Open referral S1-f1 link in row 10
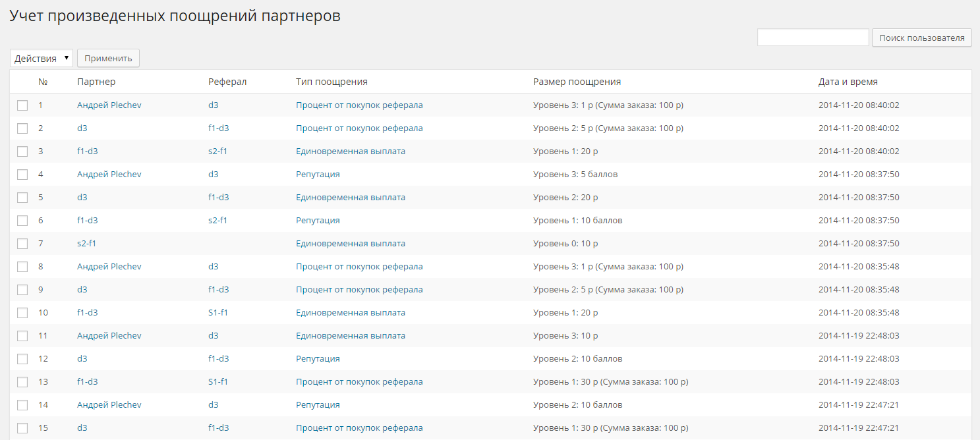This screenshot has height=440, width=980. coord(217,313)
